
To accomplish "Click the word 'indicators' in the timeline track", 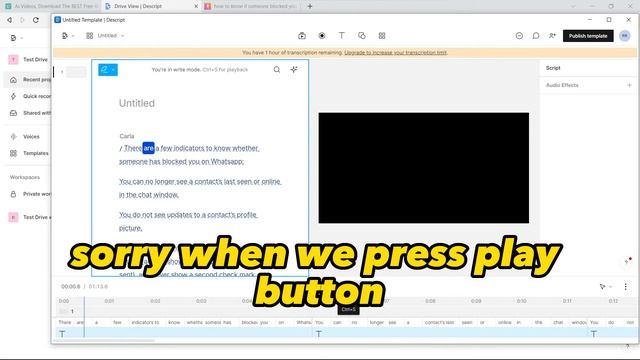I will (142, 322).
